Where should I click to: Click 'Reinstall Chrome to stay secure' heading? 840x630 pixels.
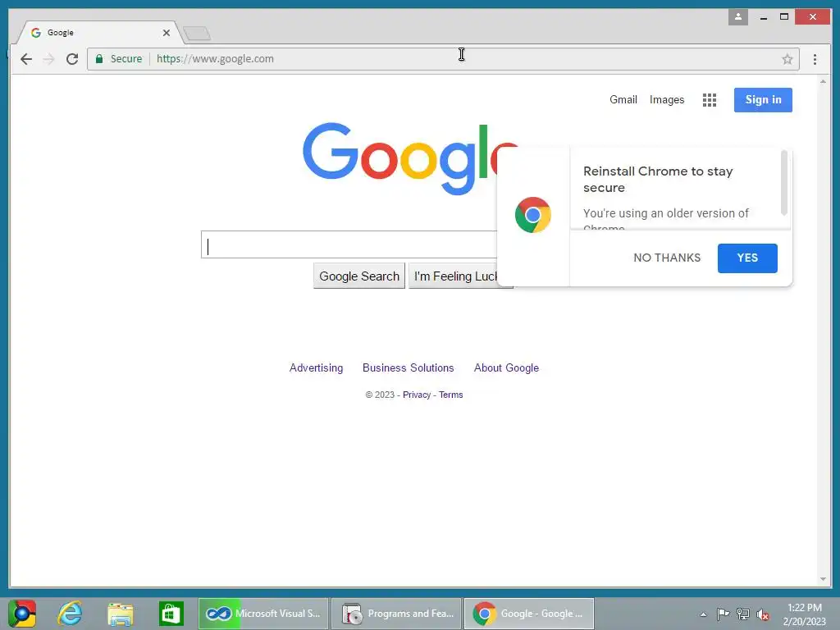coord(658,180)
